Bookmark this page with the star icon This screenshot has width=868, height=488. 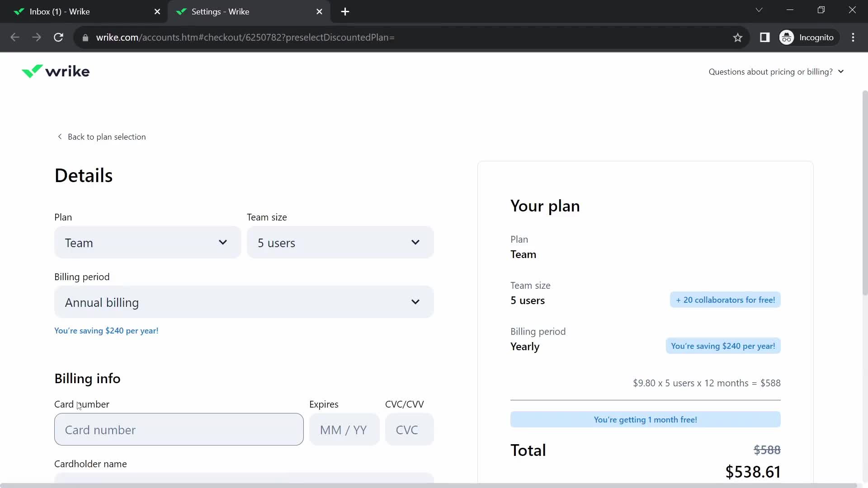(x=738, y=38)
